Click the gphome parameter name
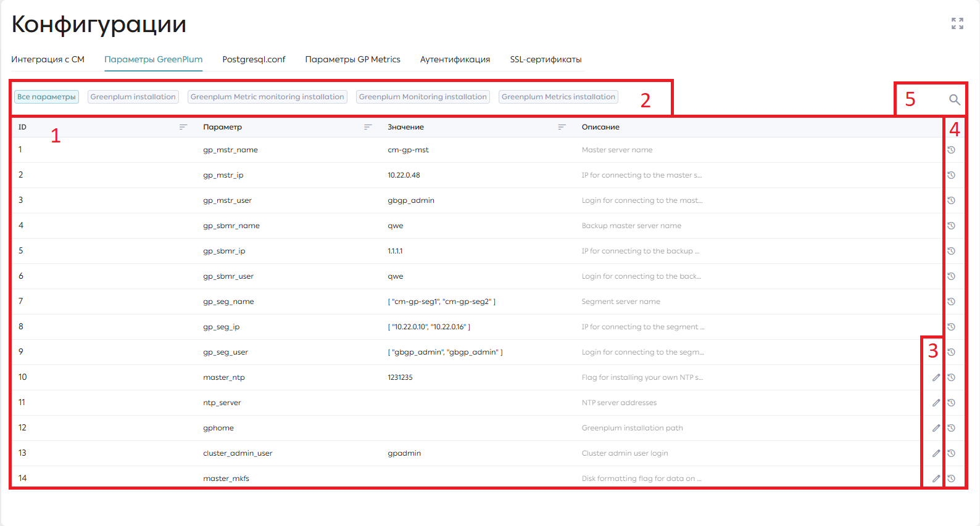 218,428
